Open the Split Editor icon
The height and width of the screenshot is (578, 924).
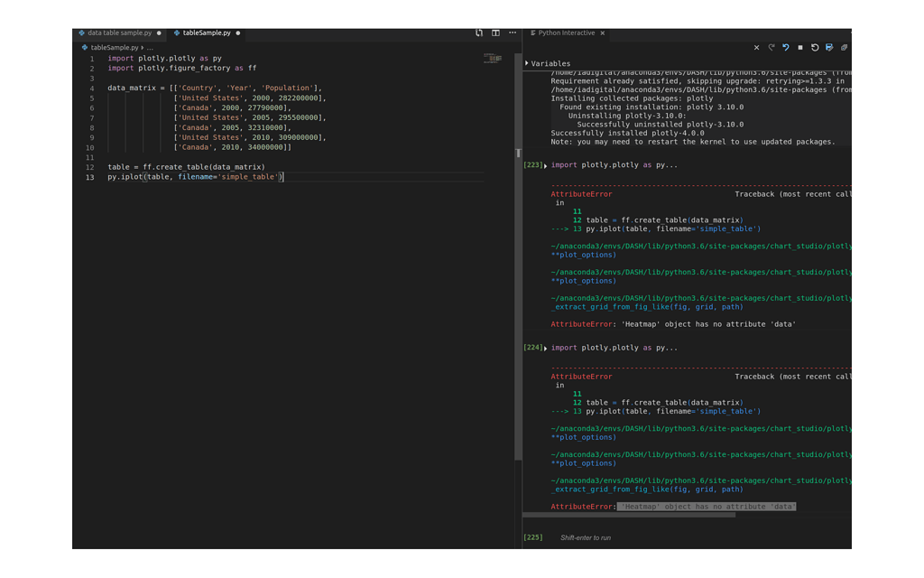[x=496, y=33]
